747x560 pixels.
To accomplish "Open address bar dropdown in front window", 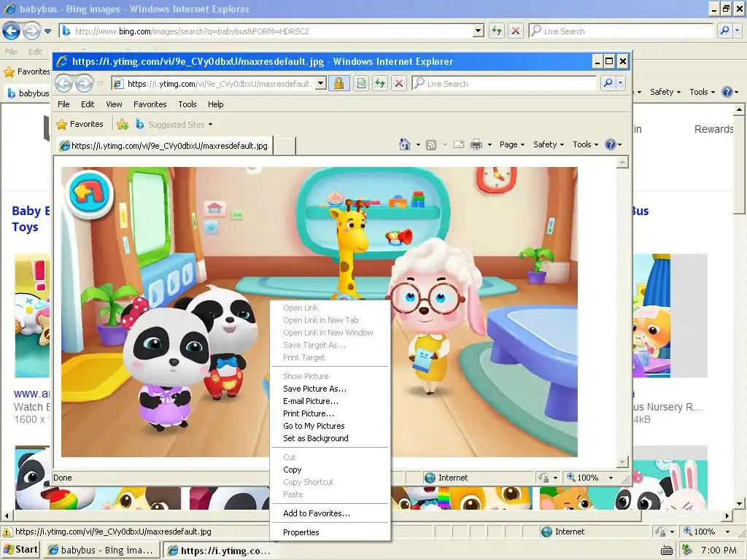I will coord(321,83).
